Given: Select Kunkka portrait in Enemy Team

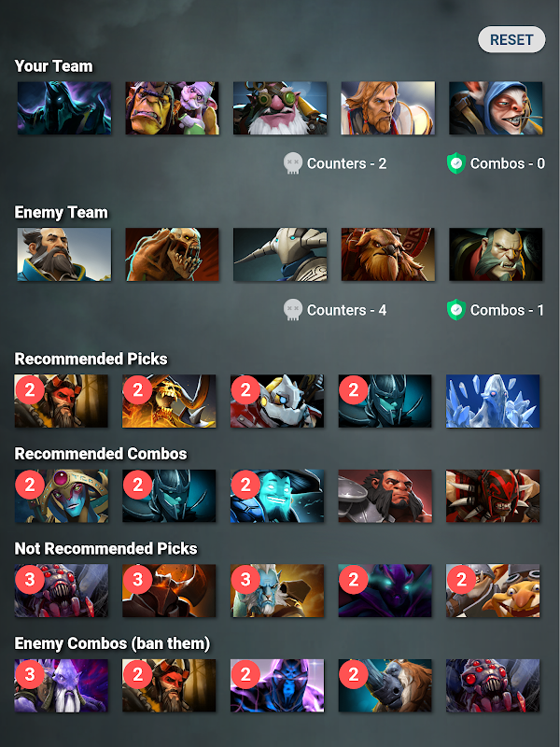Looking at the screenshot, I should coord(64,254).
